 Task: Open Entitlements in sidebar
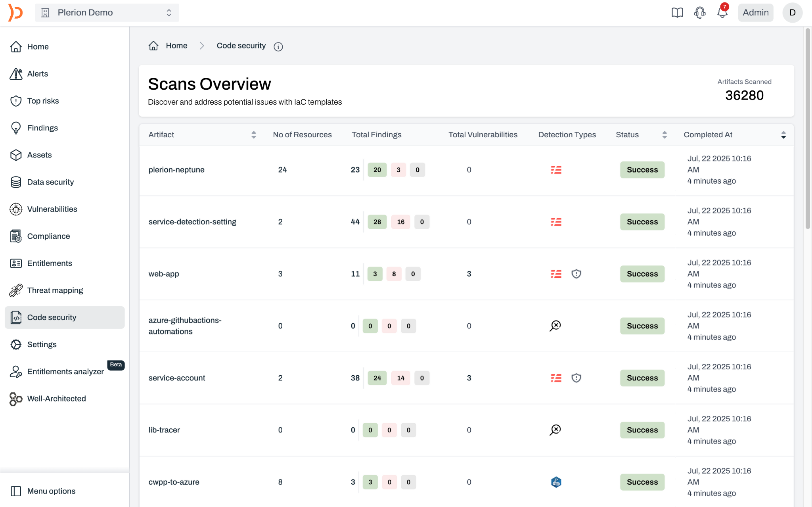[x=65, y=263]
